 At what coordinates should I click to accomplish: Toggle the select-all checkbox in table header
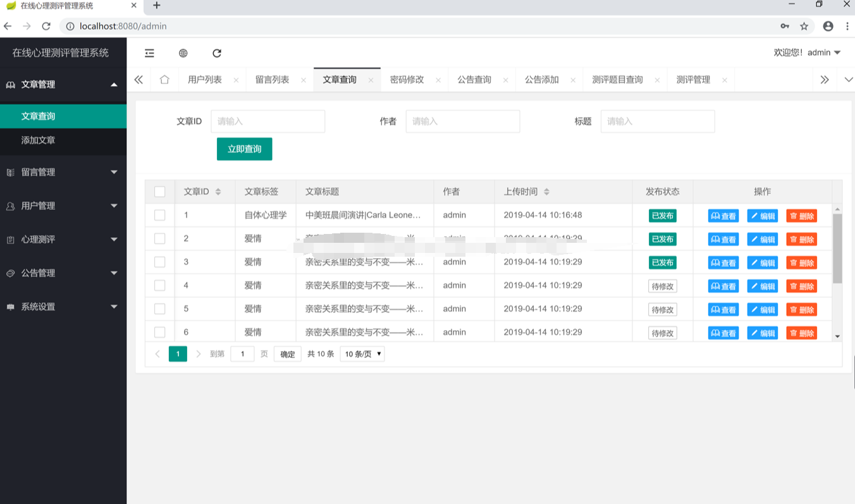coord(160,192)
